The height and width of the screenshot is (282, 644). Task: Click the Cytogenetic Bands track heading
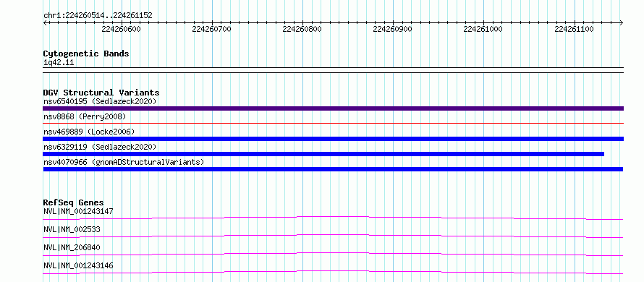[86, 54]
